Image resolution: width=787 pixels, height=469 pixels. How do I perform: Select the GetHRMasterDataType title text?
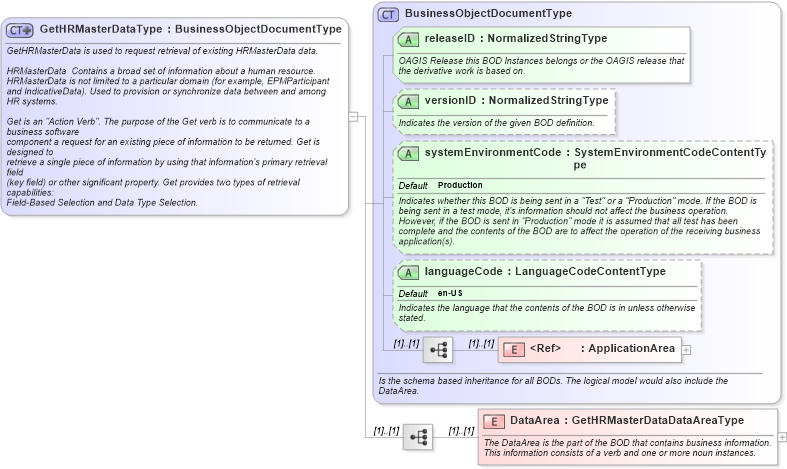coord(191,29)
